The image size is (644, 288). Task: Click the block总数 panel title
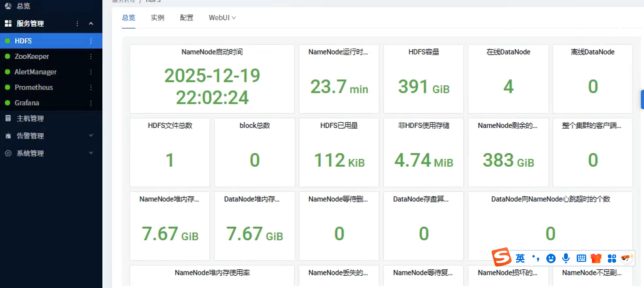pos(254,126)
